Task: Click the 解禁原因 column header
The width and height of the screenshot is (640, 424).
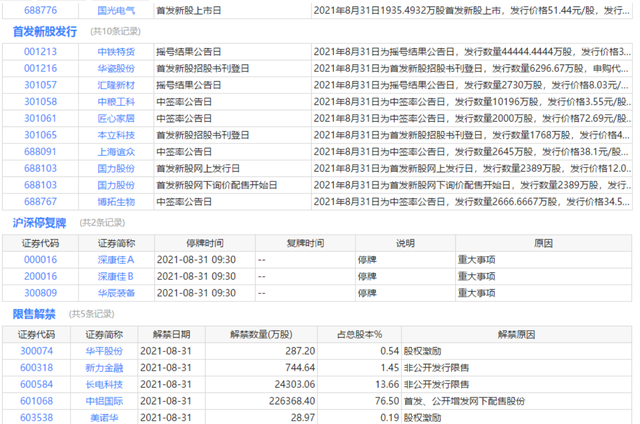Action: point(516,335)
